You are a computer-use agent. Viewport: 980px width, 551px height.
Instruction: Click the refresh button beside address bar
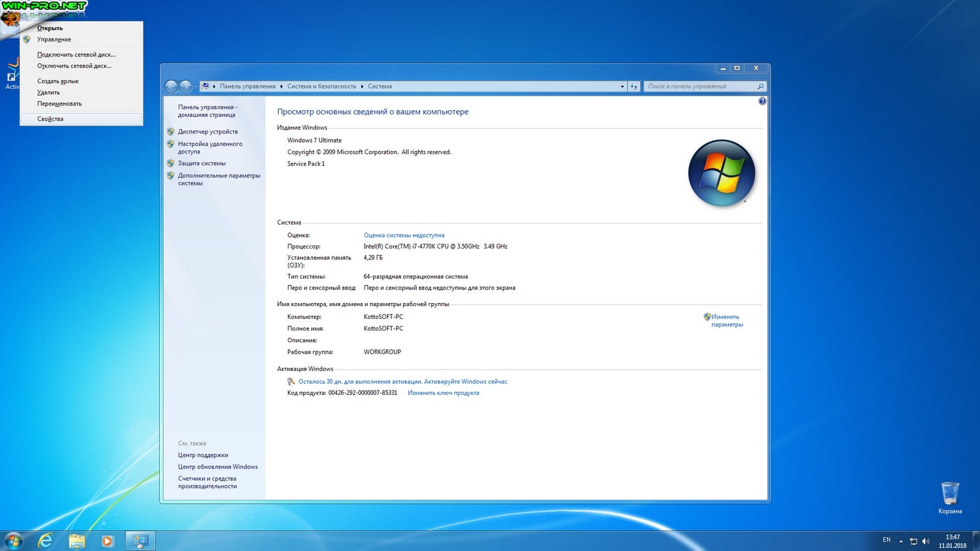coord(634,86)
